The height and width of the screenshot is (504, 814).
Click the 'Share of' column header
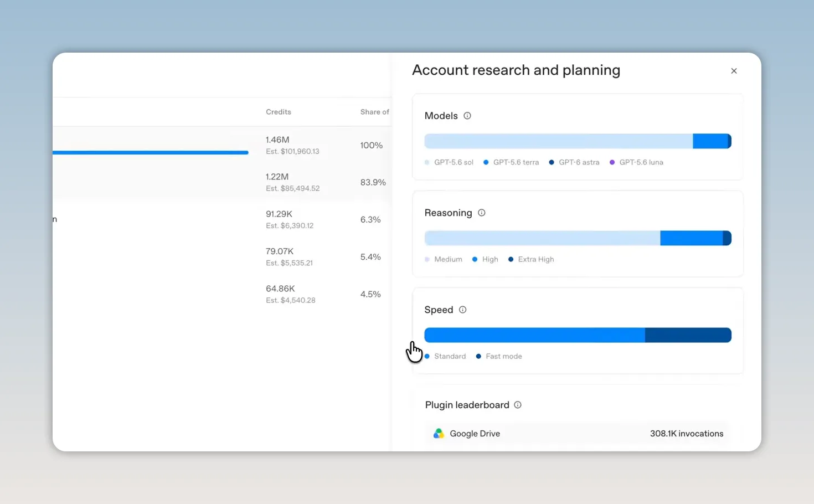click(375, 112)
